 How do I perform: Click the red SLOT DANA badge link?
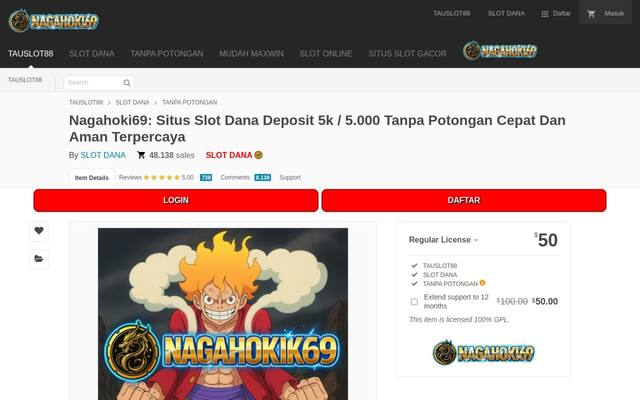(229, 155)
